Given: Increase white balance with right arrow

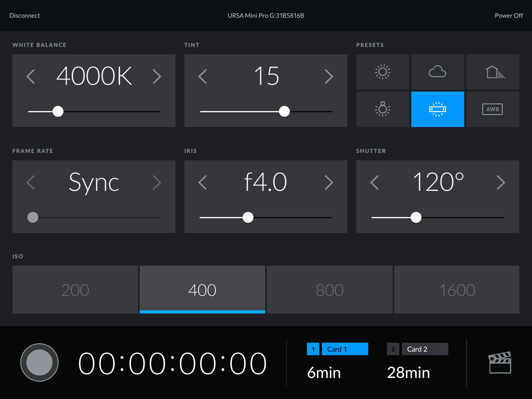Looking at the screenshot, I should pyautogui.click(x=157, y=77).
